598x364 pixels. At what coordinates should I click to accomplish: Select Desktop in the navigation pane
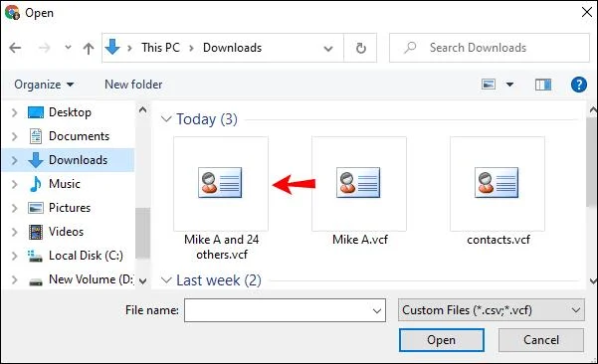pos(70,112)
